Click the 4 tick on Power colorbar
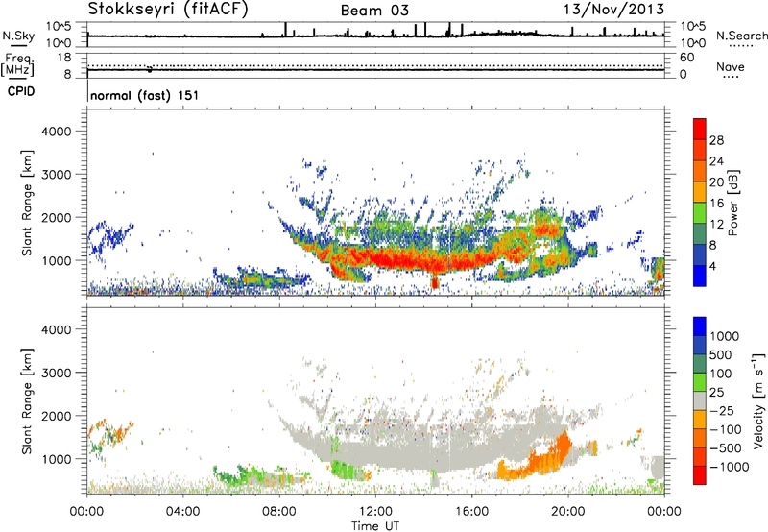768x532 pixels. point(713,266)
